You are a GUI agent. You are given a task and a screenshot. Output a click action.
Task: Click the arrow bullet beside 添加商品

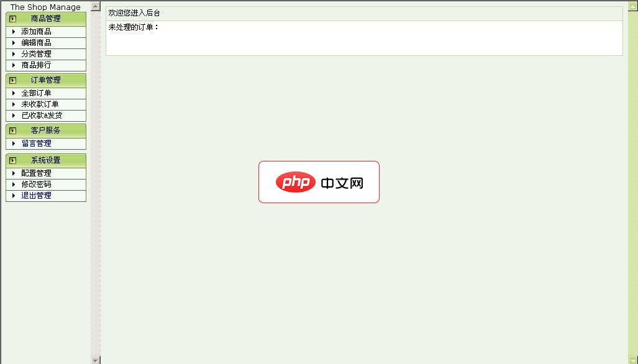click(14, 32)
